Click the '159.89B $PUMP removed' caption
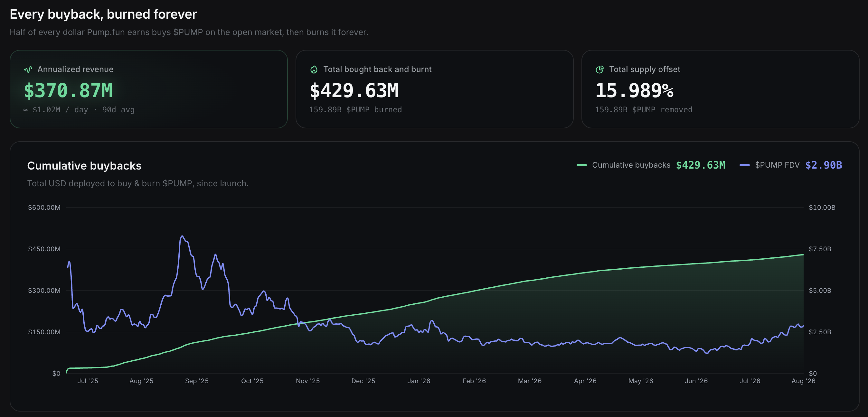The image size is (868, 417). (x=644, y=110)
